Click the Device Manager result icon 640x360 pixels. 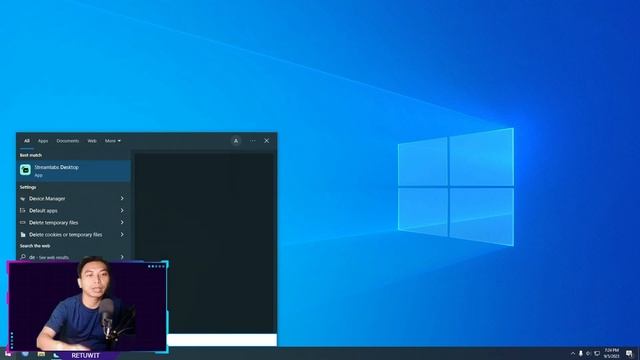tap(23, 199)
